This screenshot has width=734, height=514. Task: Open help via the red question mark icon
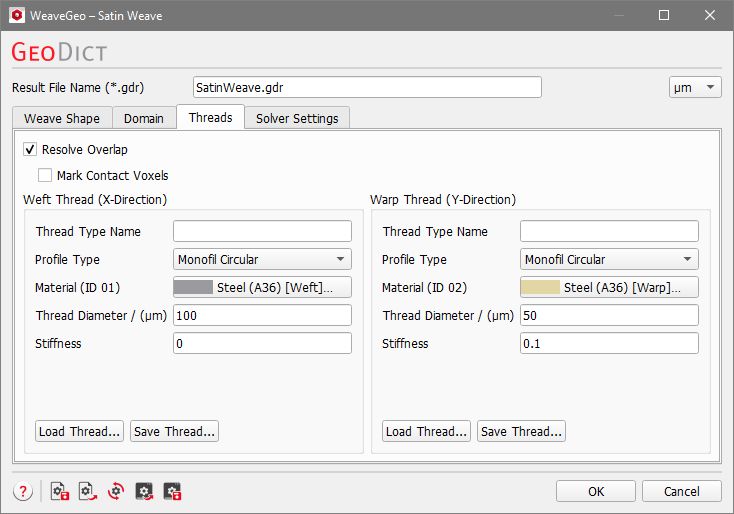22,492
